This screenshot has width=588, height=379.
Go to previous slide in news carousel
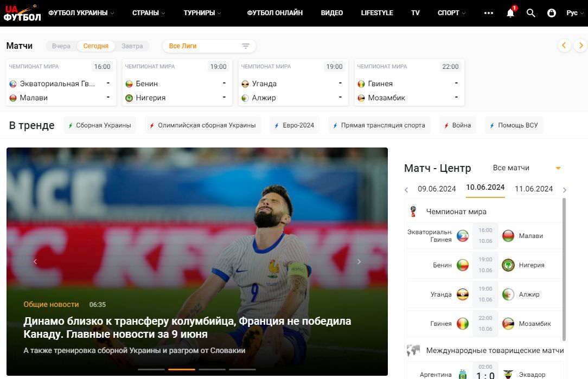(x=35, y=262)
